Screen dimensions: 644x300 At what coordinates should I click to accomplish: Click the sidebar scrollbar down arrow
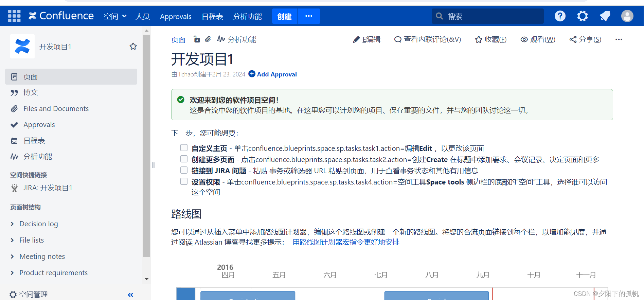click(x=146, y=279)
